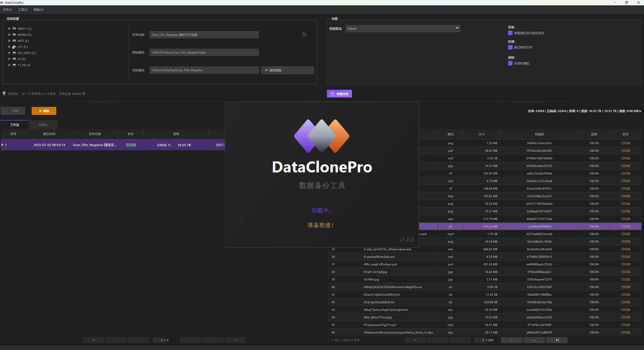644x350 pixels.
Task: Click the 1T_HD (I:) drive icon
Action: 14,65
